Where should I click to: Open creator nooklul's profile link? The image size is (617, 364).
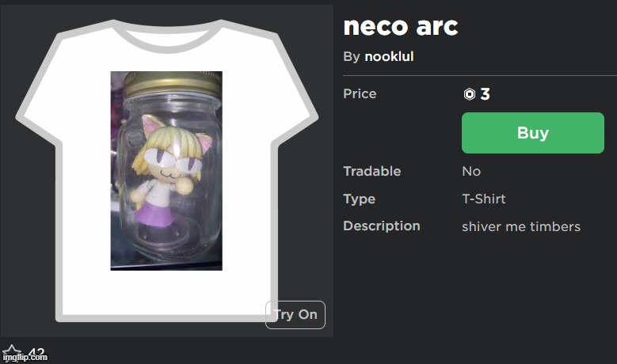[389, 57]
